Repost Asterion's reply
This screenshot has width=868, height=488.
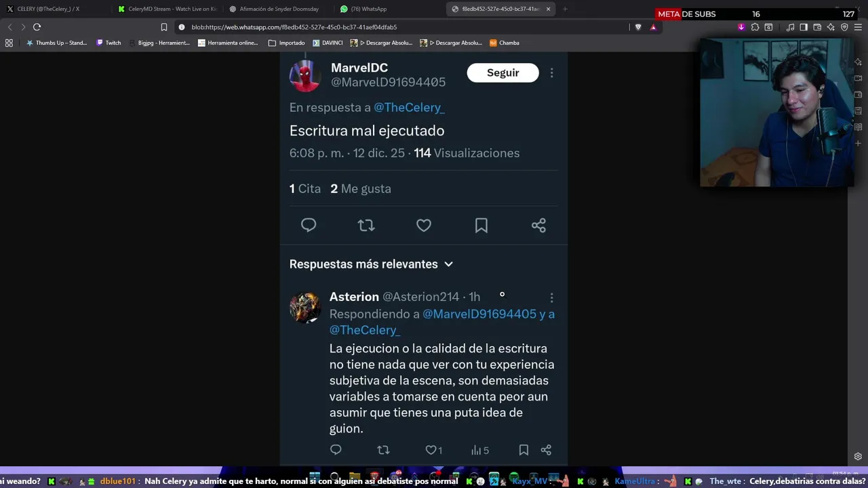[x=383, y=450]
